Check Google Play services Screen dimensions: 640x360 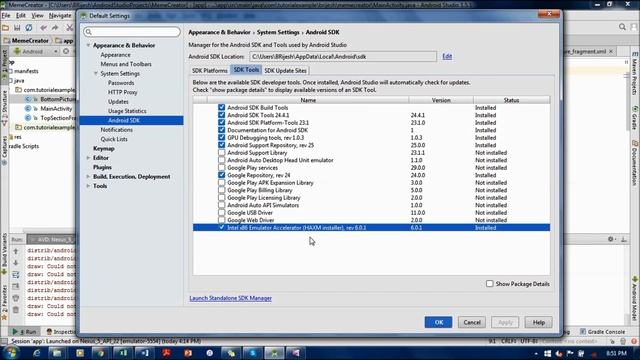(221, 168)
